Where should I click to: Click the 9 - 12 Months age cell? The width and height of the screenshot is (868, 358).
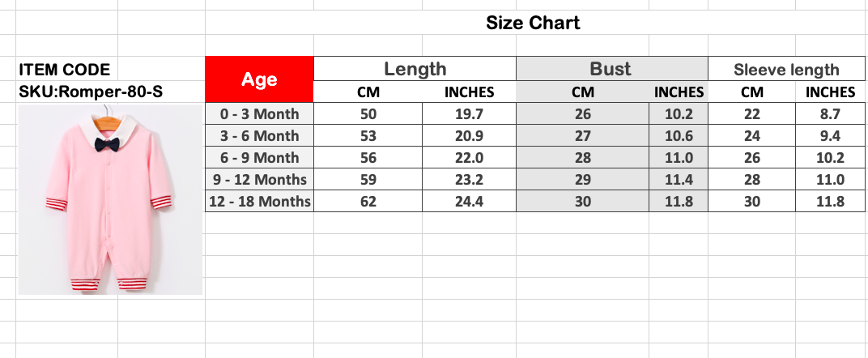click(259, 180)
